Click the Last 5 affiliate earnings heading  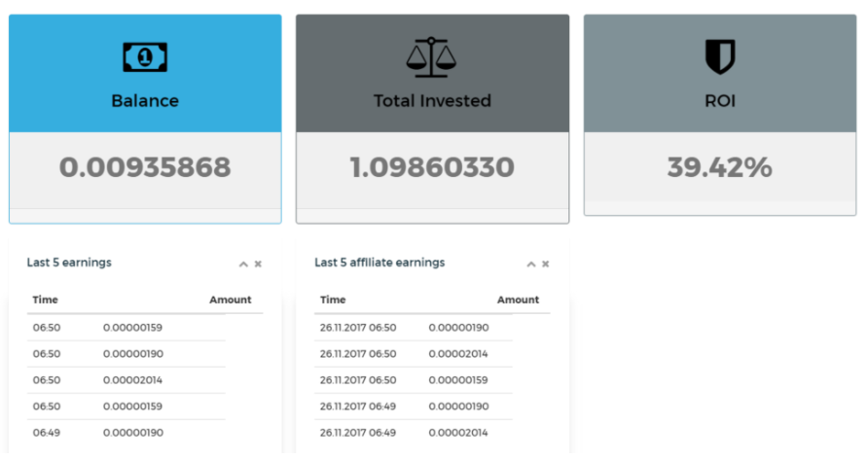pyautogui.click(x=380, y=263)
